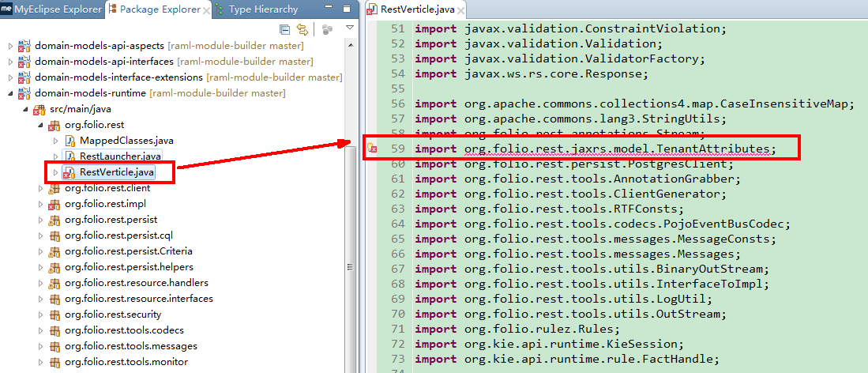
Task: Click the domain-models-interface-extensions project icon
Action: (x=24, y=77)
